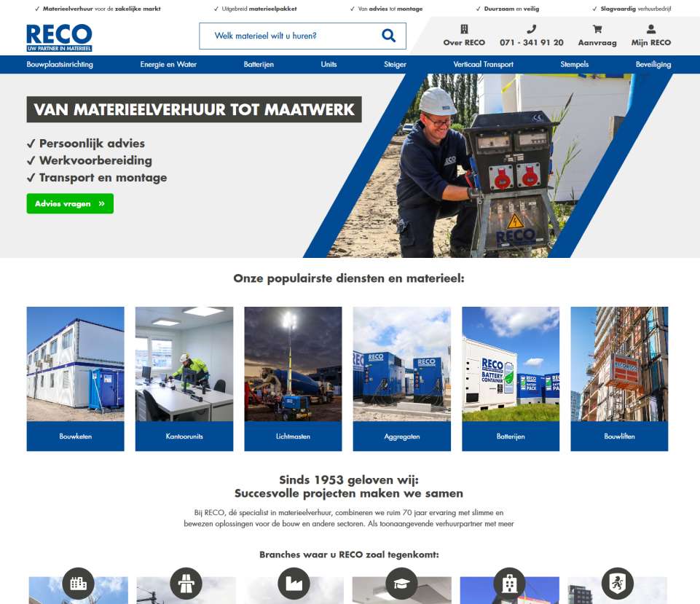
Task: Click 'Materieelverhuur voor de zakelijke markt' text
Action: (102, 9)
